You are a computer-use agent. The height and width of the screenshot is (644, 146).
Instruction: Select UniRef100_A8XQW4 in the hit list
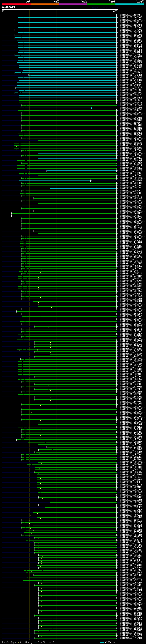click(131, 302)
